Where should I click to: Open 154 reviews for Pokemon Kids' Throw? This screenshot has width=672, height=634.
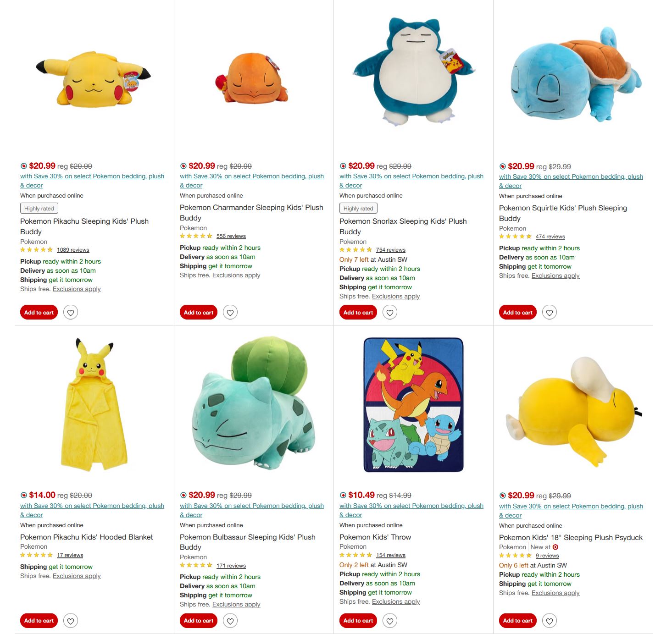(391, 555)
